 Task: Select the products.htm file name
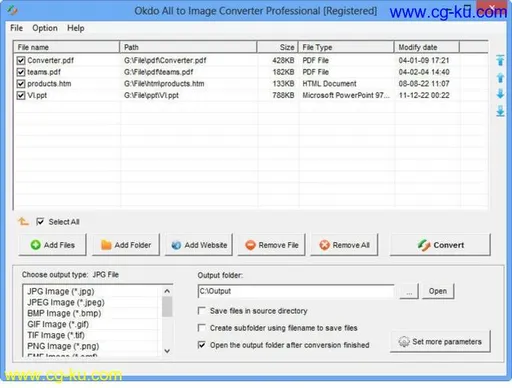[49, 84]
